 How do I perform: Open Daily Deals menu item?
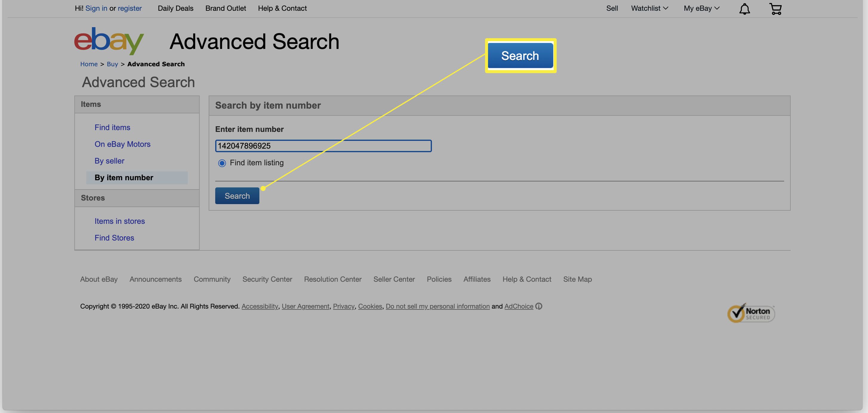pyautogui.click(x=176, y=8)
